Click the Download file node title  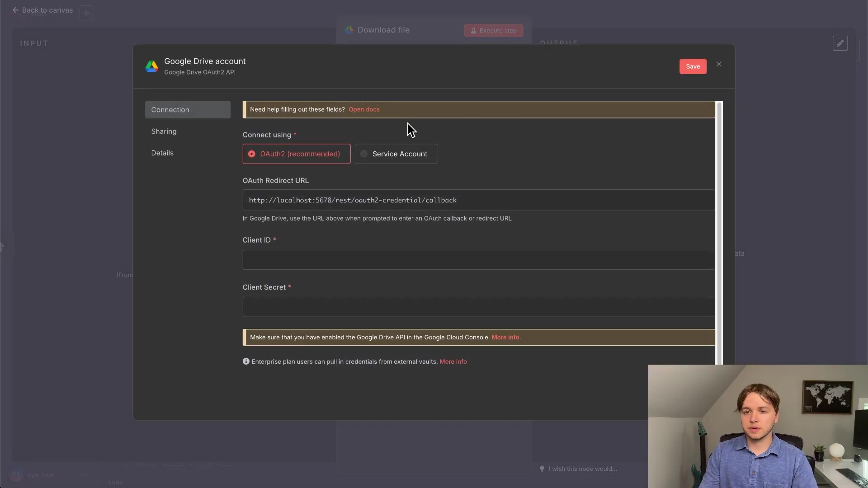tap(383, 30)
